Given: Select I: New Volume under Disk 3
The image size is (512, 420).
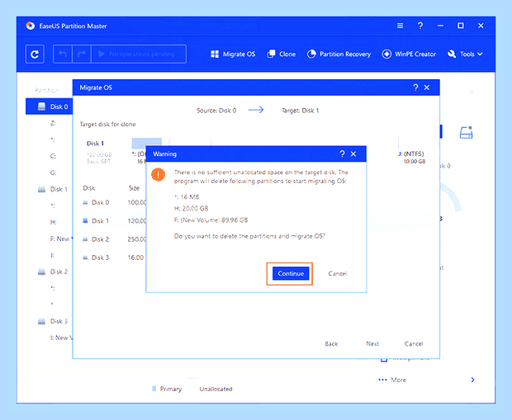Looking at the screenshot, I should coord(61,337).
